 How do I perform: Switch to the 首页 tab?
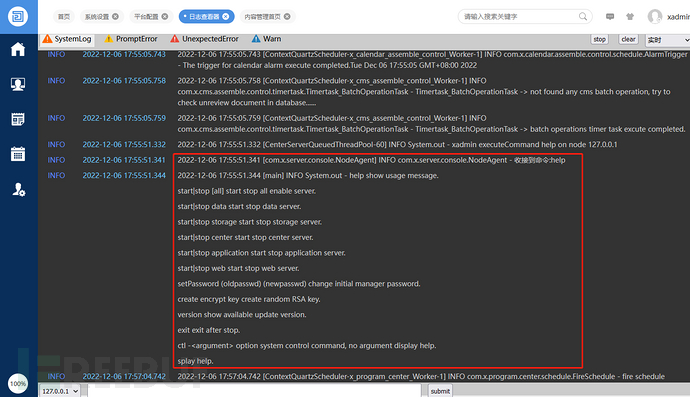coord(64,16)
